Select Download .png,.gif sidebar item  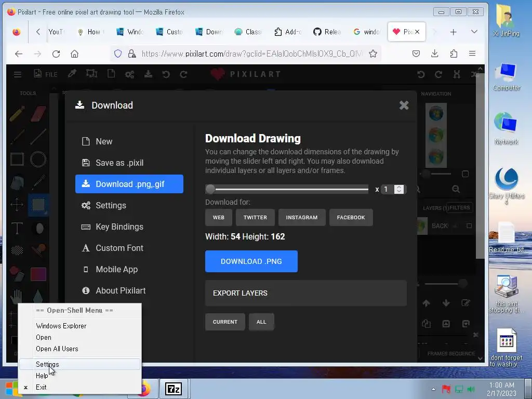click(x=129, y=184)
